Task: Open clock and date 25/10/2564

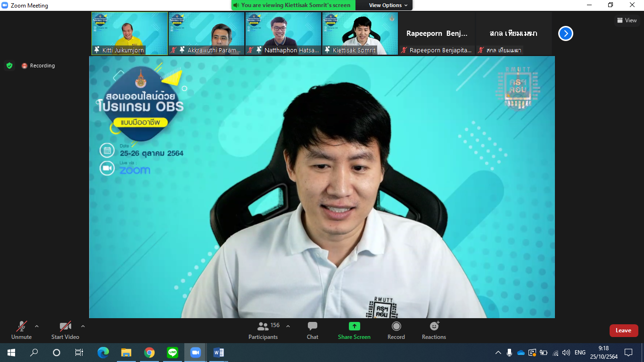Action: point(603,353)
